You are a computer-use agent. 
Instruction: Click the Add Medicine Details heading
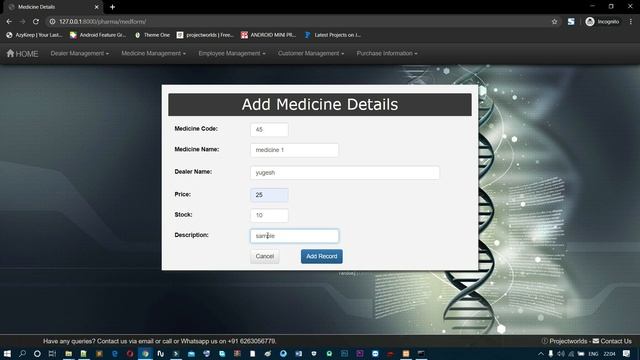click(320, 104)
